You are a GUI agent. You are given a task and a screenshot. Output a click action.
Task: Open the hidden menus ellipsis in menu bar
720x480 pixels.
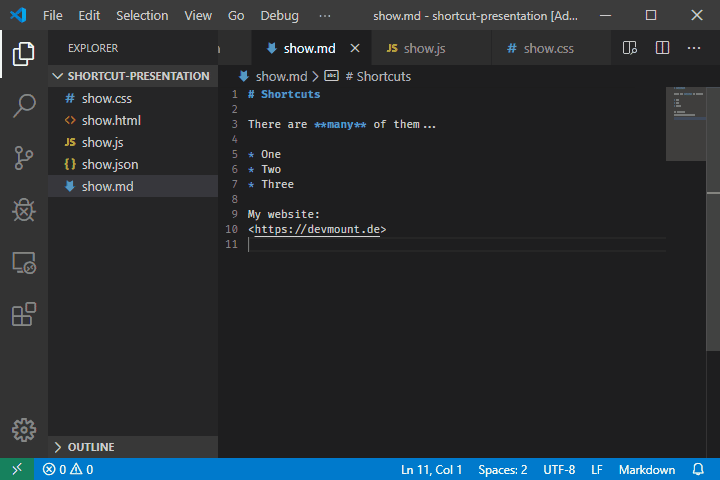pos(324,16)
